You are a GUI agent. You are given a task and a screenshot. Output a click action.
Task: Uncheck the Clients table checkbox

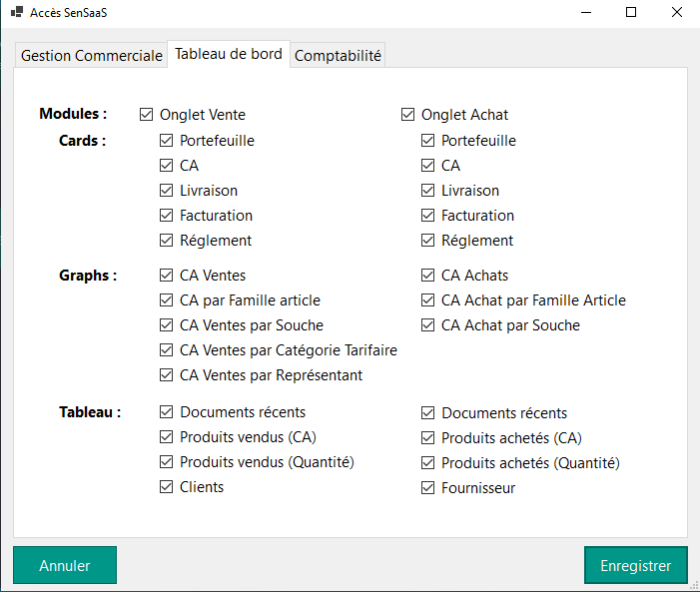tap(167, 487)
